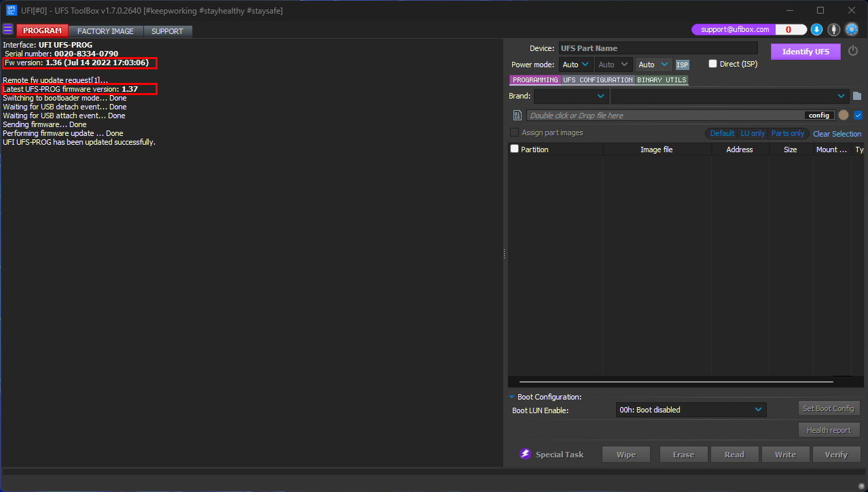Image resolution: width=868 pixels, height=492 pixels.
Task: Click the Size column header
Action: (791, 150)
